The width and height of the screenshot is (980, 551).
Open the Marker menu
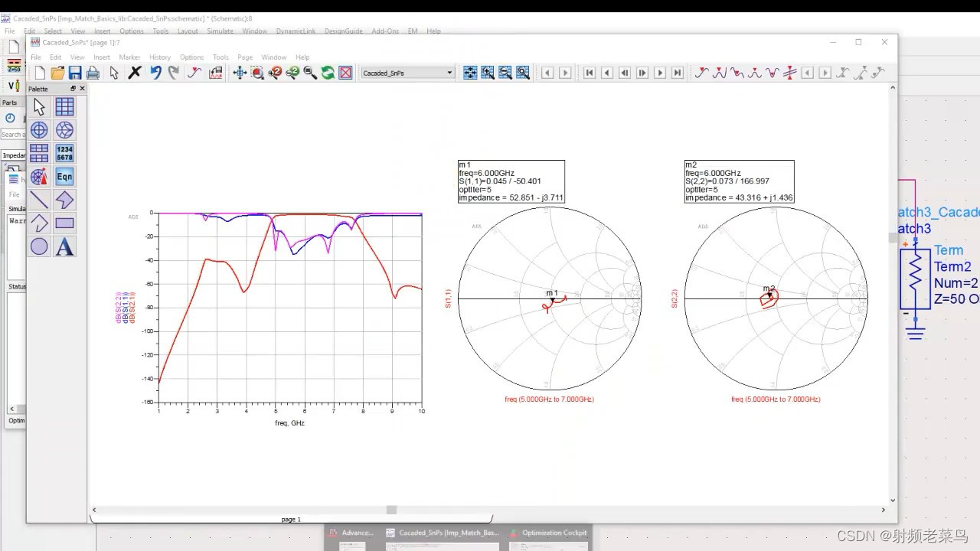129,57
